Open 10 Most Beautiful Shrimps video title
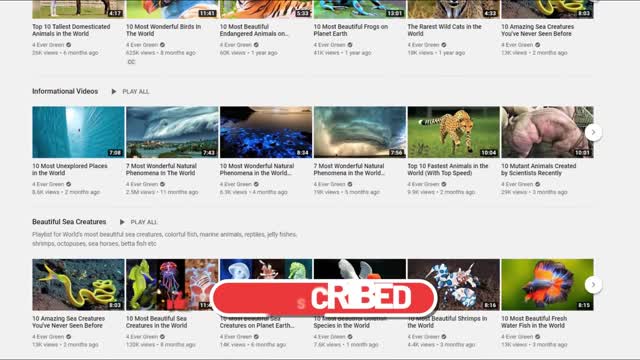 (x=447, y=322)
